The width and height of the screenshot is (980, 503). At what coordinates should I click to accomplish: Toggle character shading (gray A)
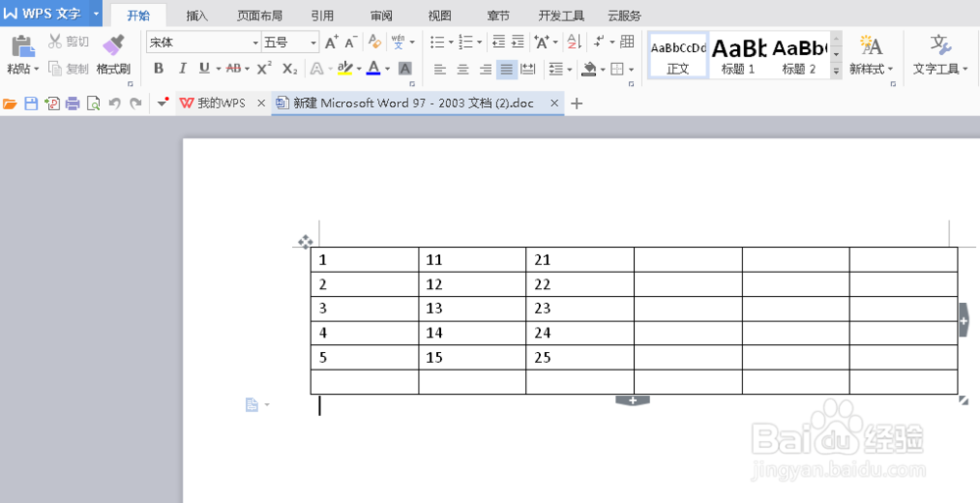click(405, 69)
